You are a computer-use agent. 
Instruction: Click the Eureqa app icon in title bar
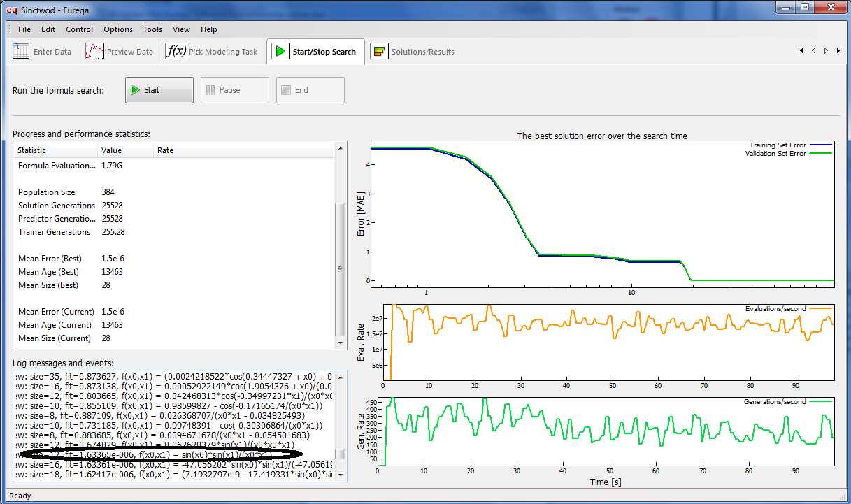tap(11, 10)
